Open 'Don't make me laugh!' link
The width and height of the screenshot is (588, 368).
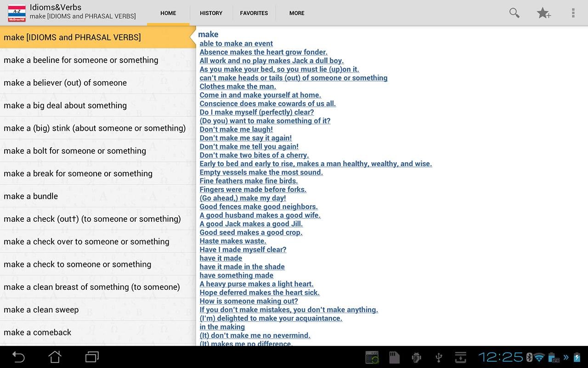coord(236,129)
